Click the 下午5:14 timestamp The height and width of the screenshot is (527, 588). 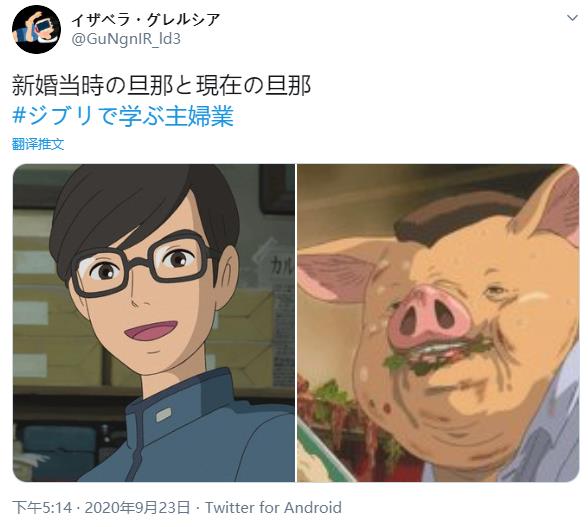click(42, 508)
